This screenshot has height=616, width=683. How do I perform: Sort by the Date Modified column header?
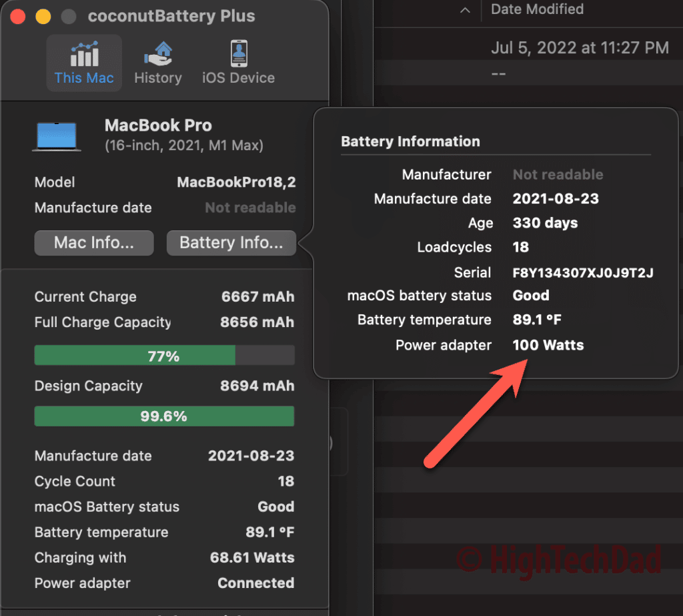coord(537,9)
